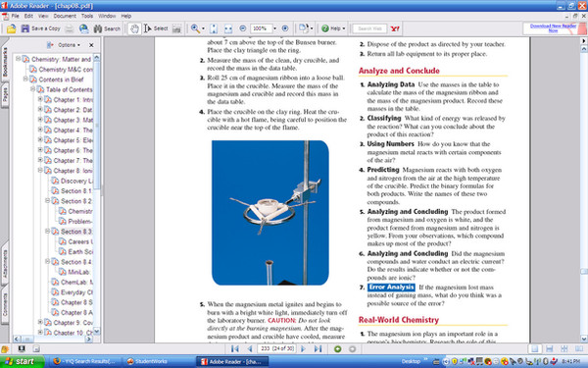Image resolution: width=588 pixels, height=368 pixels.
Task: Go to the previous page
Action: tap(249, 348)
